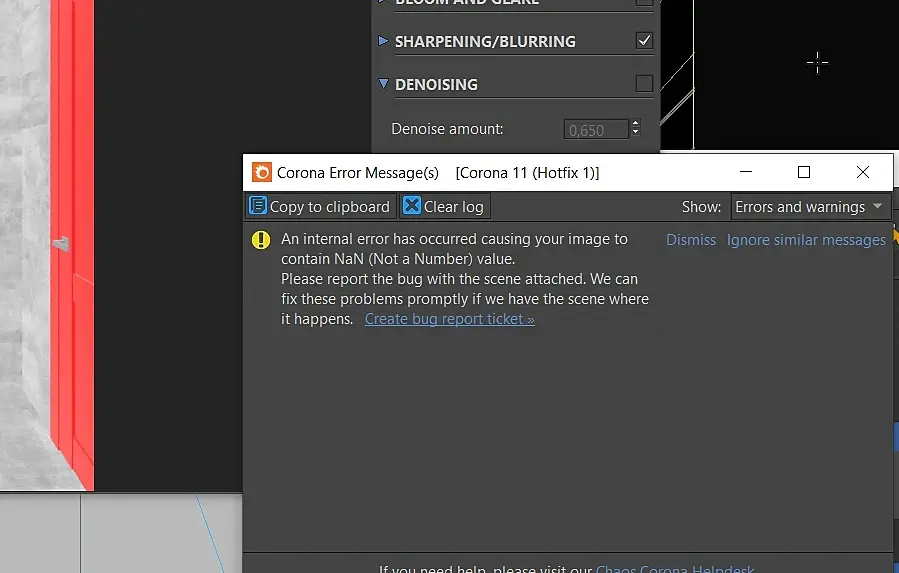Click Ignore similar messages link

[x=806, y=240]
